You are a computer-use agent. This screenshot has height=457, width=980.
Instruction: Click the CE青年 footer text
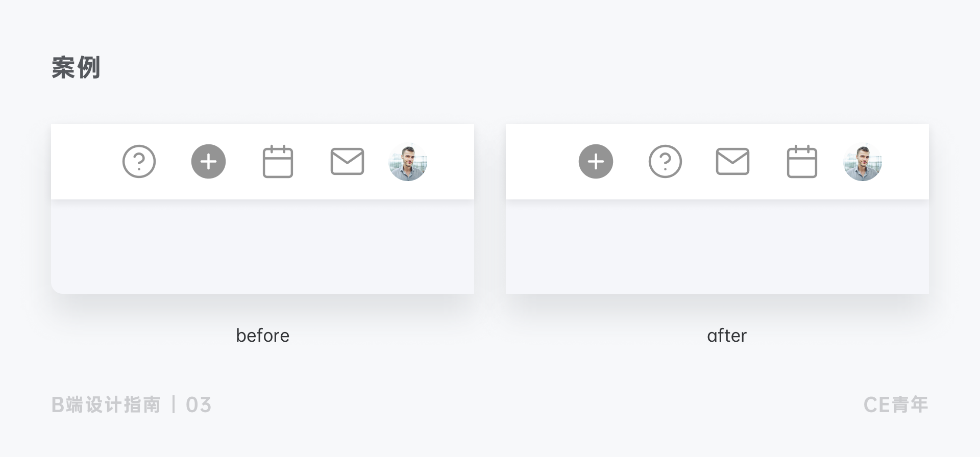pos(896,405)
